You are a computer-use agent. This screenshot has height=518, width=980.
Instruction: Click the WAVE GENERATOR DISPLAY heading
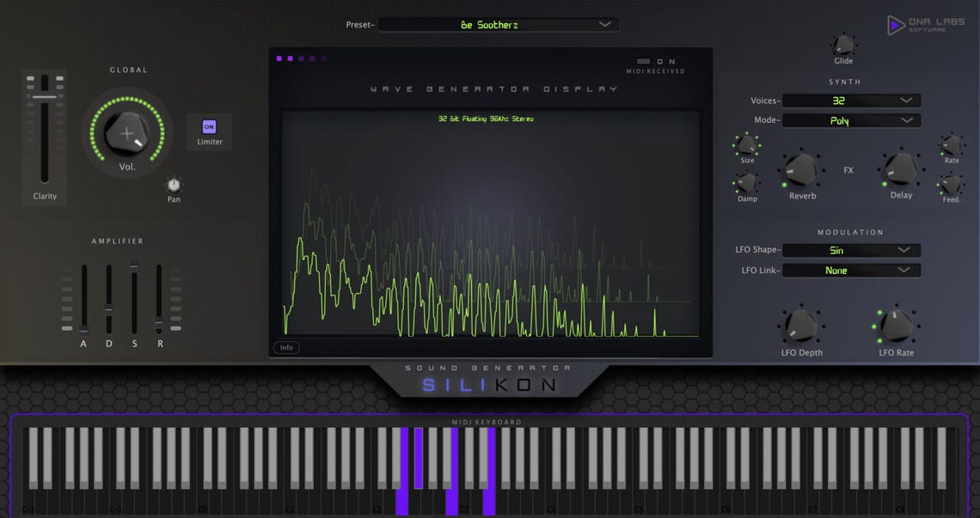493,89
